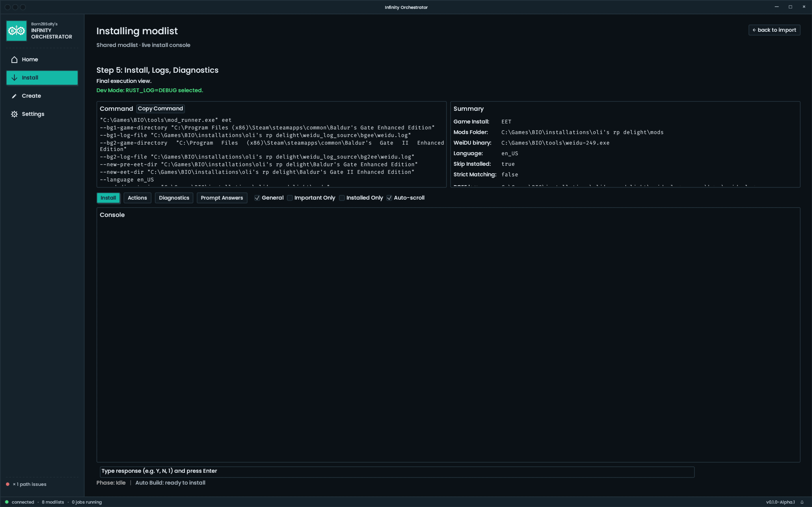Click the Mods Folder path value
This screenshot has width=812, height=507.
582,132
